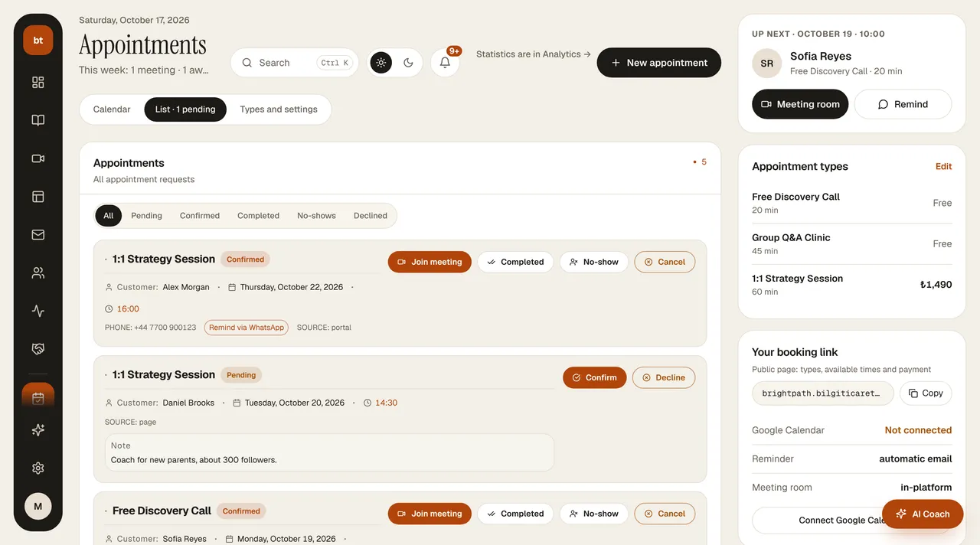Click Daniel Brooks' note text box
The width and height of the screenshot is (980, 545).
(329, 452)
